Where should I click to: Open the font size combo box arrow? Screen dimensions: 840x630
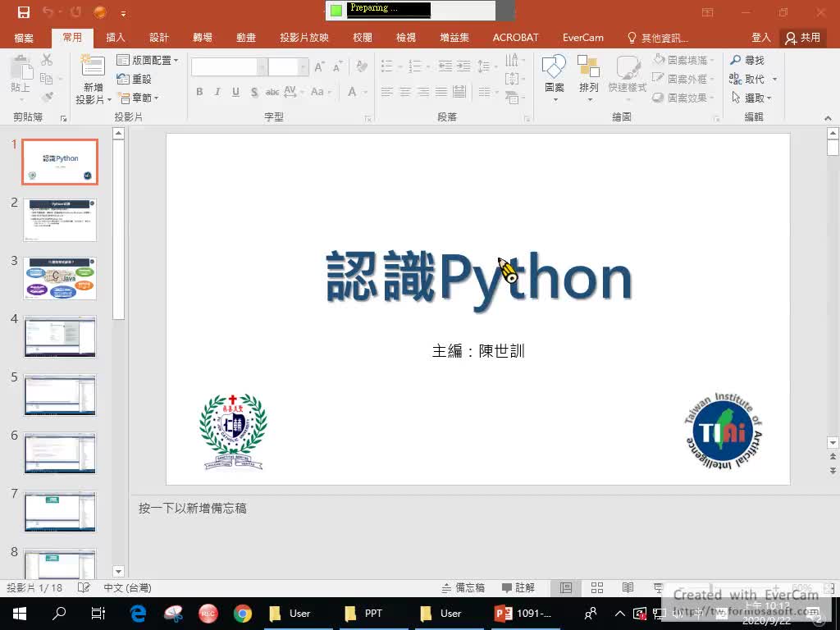pyautogui.click(x=304, y=67)
